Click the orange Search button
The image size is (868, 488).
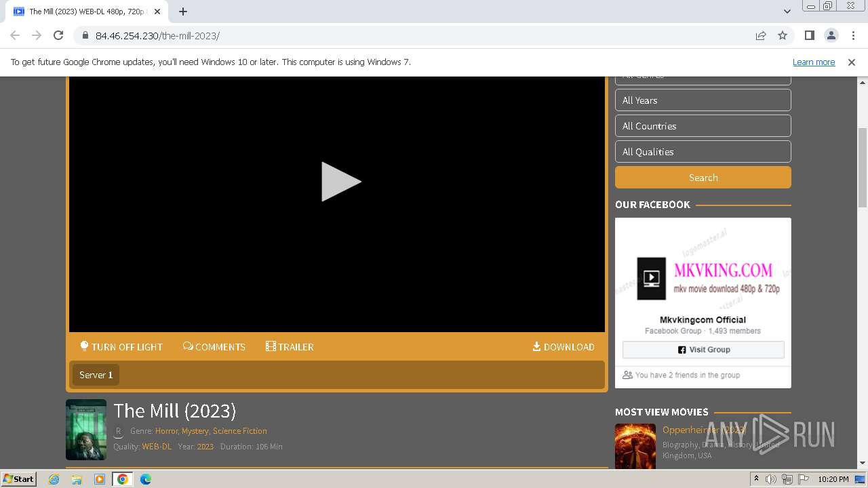(x=703, y=178)
